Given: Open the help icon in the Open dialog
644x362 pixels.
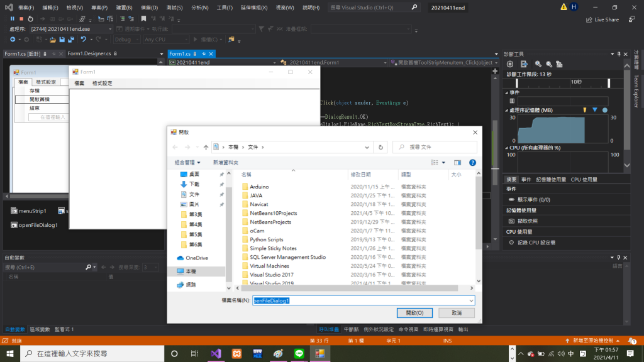Looking at the screenshot, I should [472, 163].
